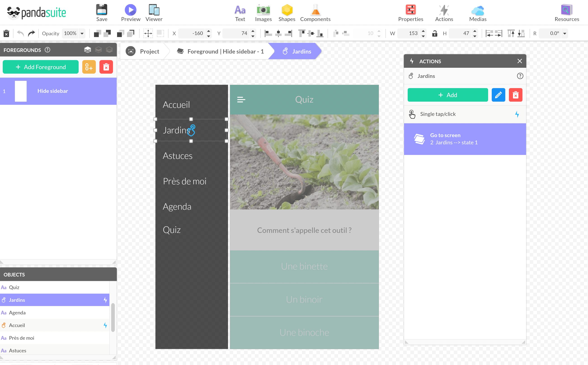This screenshot has height=365, width=588.
Task: Align selected object to top edge
Action: [302, 33]
